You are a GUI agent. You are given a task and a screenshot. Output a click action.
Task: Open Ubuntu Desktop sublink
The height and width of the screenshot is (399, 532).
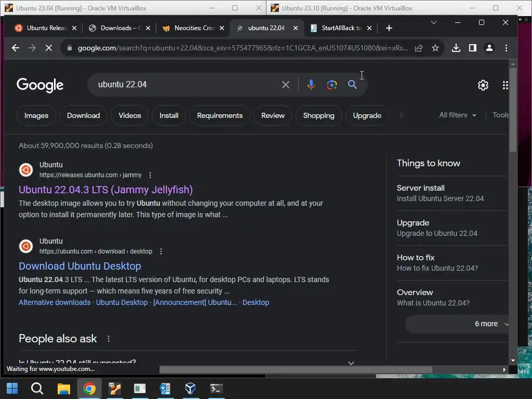pos(122,302)
